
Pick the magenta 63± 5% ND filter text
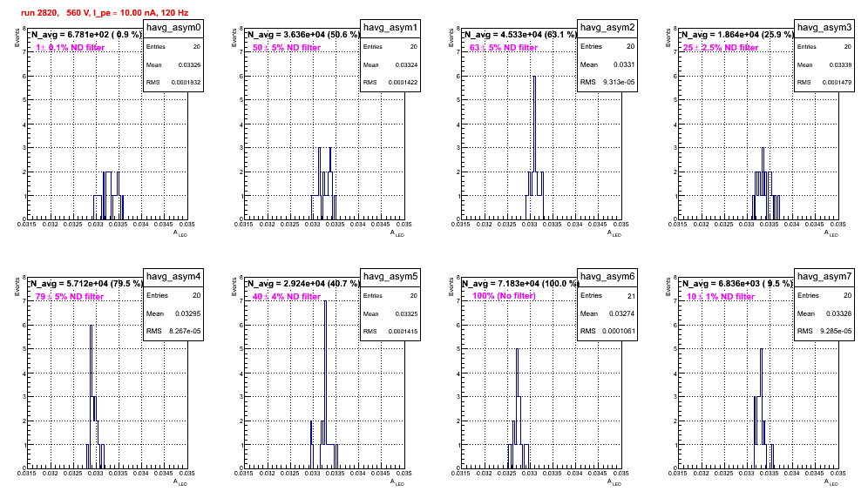coord(504,48)
